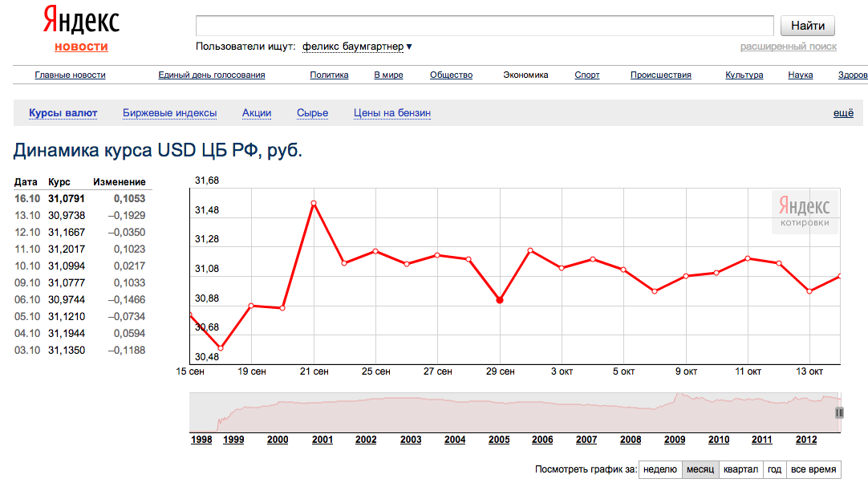Open the Биржевые индексы tab
Screen dimensions: 868x495
pos(169,113)
